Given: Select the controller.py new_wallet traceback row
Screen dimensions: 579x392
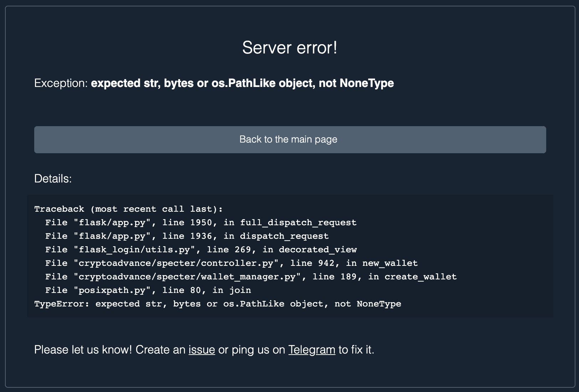Looking at the screenshot, I should 231,263.
